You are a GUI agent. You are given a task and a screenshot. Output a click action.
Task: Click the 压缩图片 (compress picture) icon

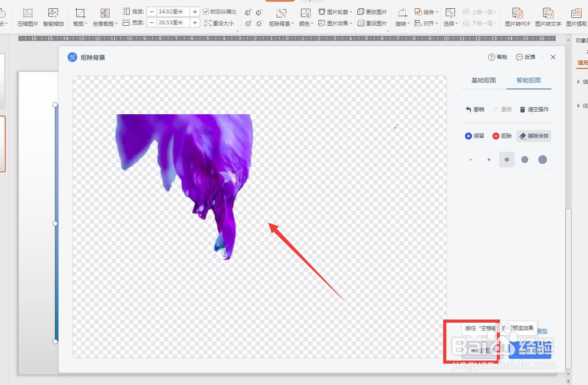click(x=28, y=13)
